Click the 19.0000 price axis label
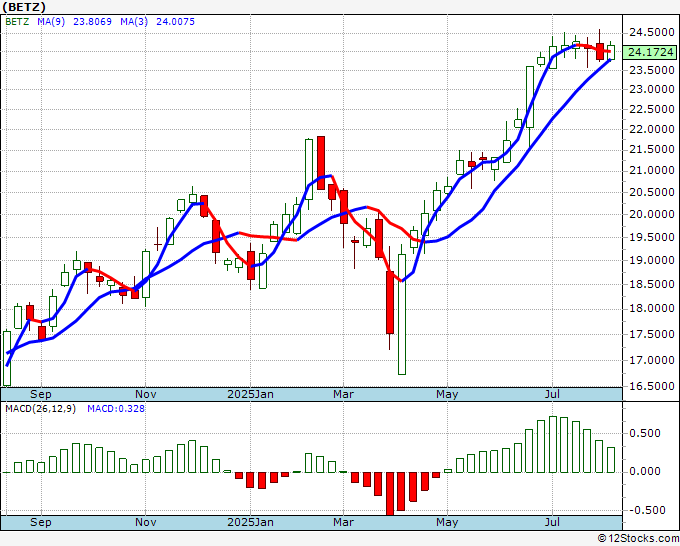This screenshot has height=546, width=680. [652, 260]
